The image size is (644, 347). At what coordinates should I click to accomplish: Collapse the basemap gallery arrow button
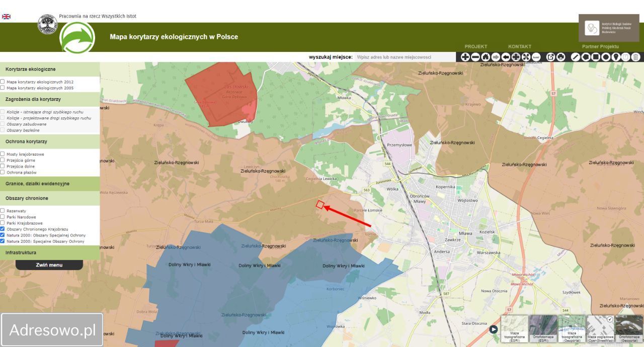(x=494, y=329)
